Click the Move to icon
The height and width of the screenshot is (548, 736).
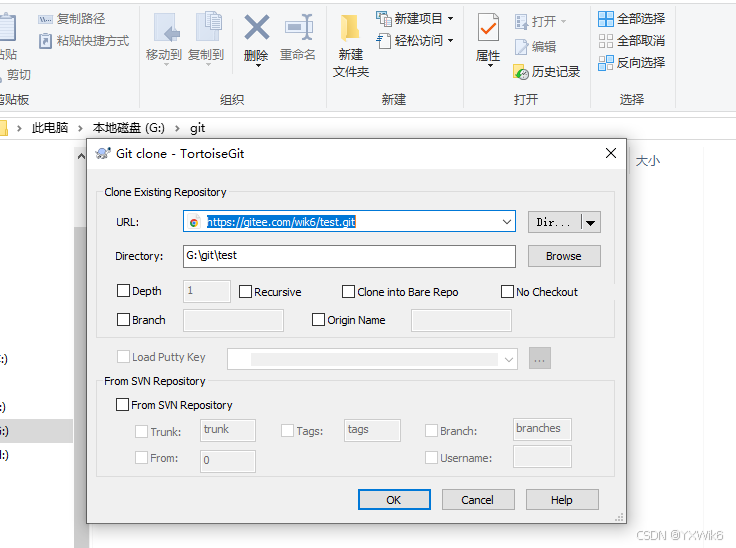click(165, 28)
